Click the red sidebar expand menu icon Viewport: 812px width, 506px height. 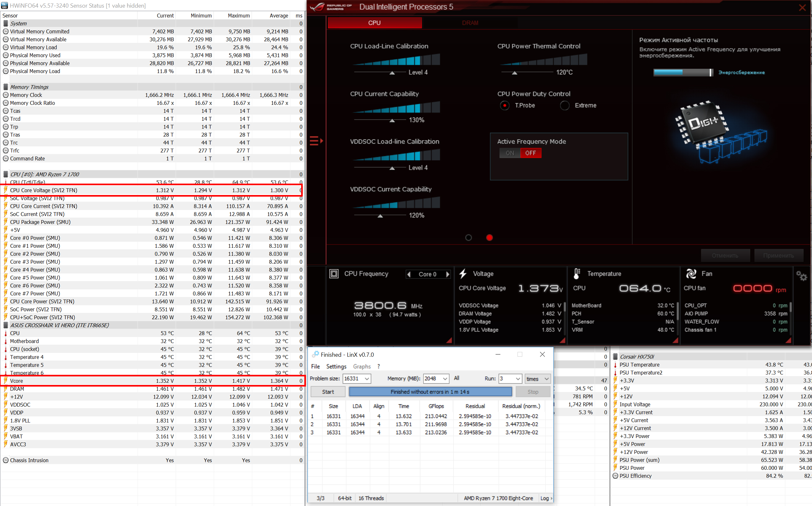point(316,141)
